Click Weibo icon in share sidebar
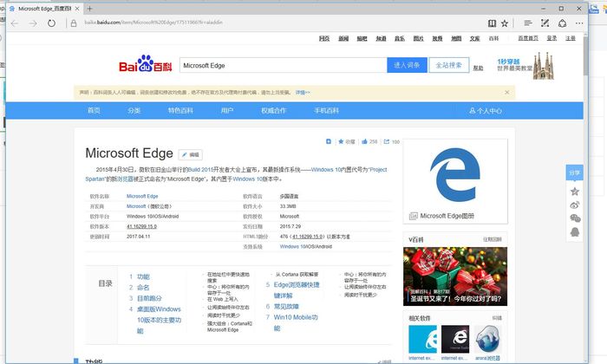607x364 pixels. click(575, 205)
